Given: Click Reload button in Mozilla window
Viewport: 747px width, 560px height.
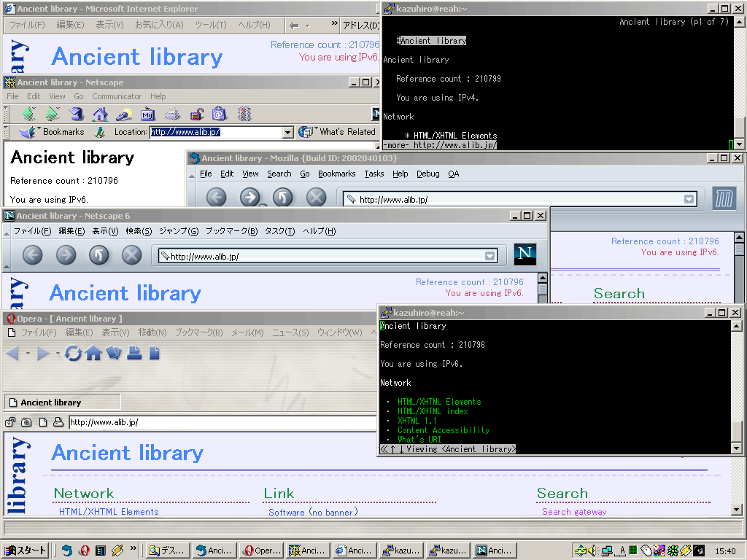Looking at the screenshot, I should click(x=282, y=197).
